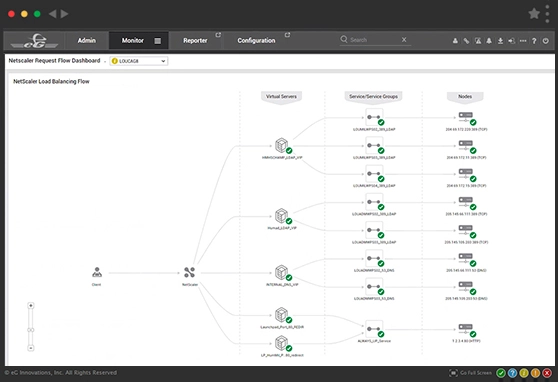
Task: Select the ALWAYS_UP_Service service icon
Action: click(374, 329)
